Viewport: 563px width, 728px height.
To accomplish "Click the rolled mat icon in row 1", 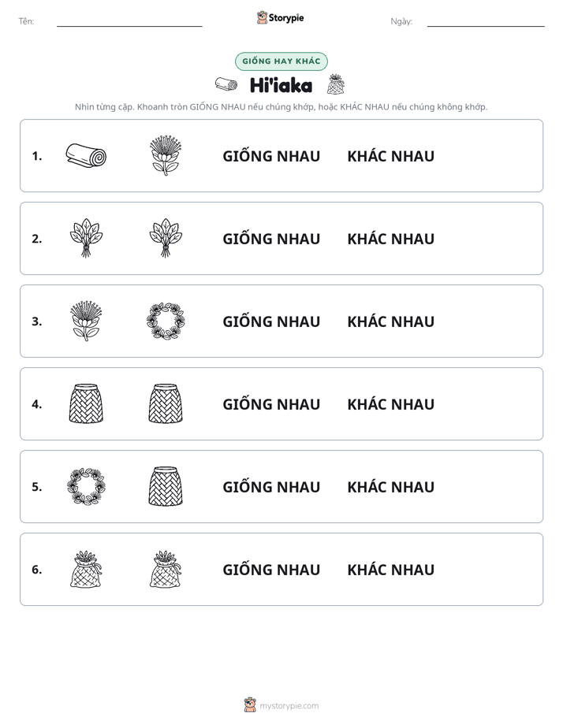I will [x=86, y=155].
